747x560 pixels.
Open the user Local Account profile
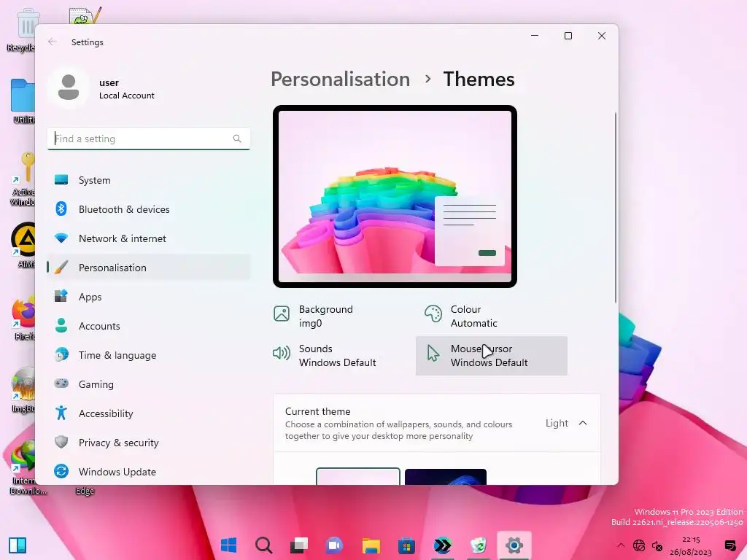[x=102, y=88]
